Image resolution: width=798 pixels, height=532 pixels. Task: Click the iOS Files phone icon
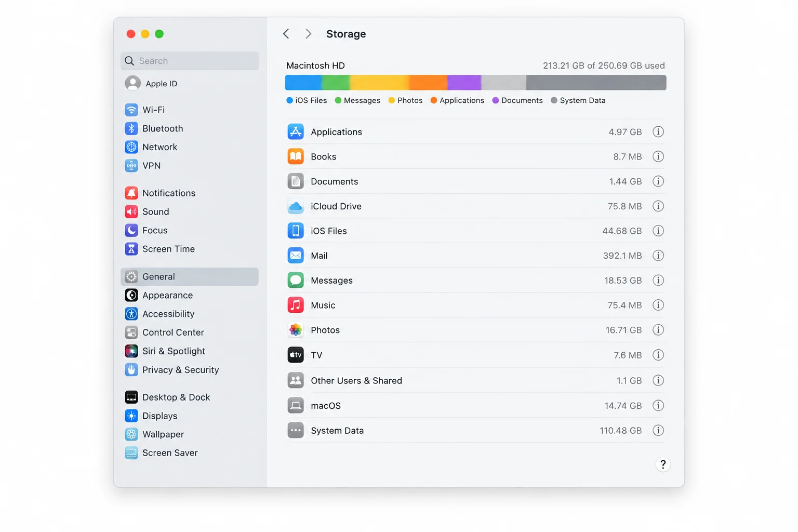296,231
